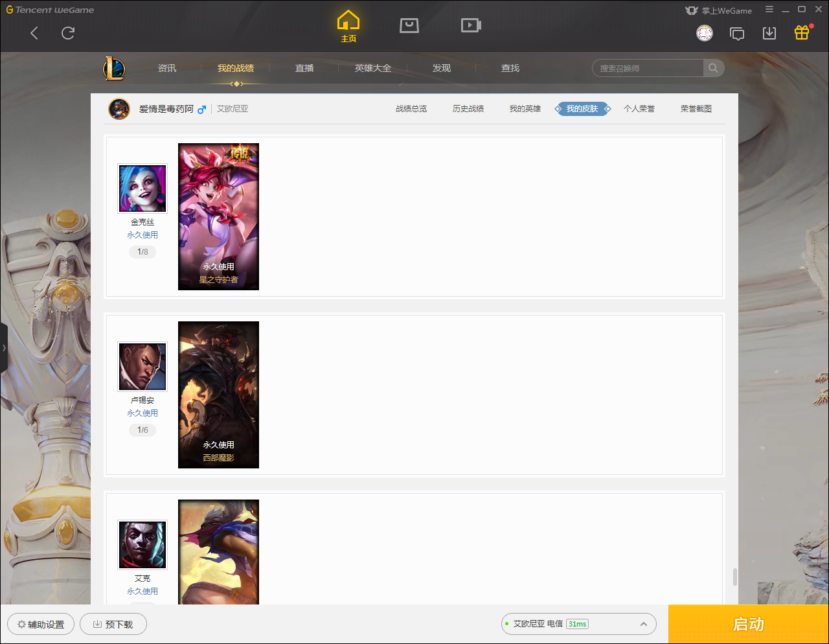Click the 预下载 pre-download button
This screenshot has height=644, width=829.
click(113, 624)
